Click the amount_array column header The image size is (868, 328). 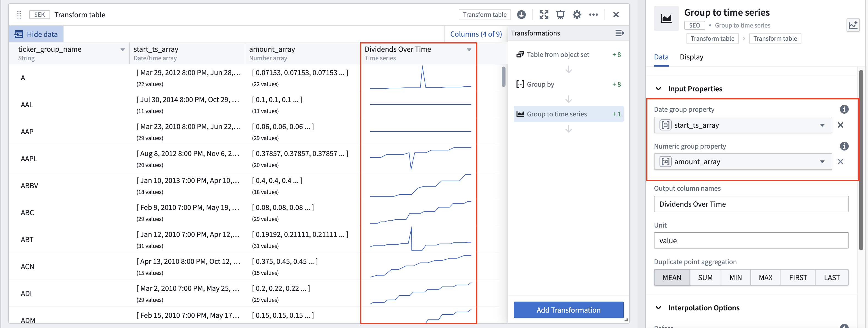[x=302, y=53]
